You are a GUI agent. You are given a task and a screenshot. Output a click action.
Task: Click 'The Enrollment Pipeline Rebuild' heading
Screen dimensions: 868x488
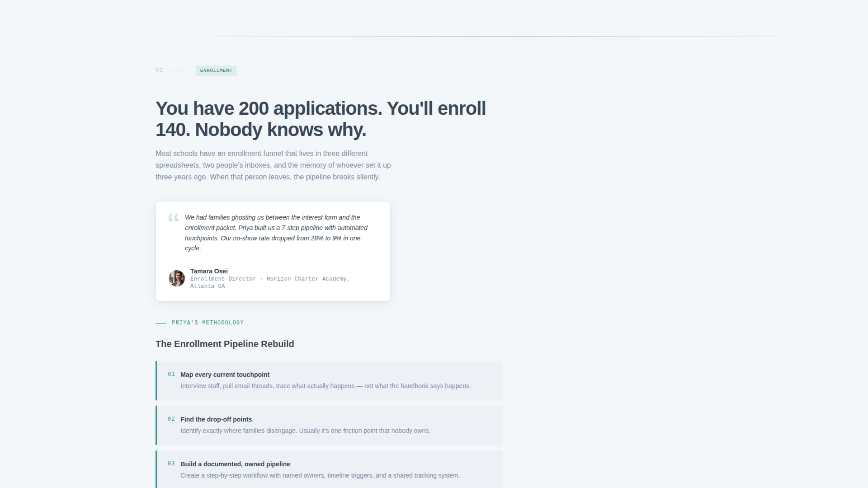tap(225, 344)
